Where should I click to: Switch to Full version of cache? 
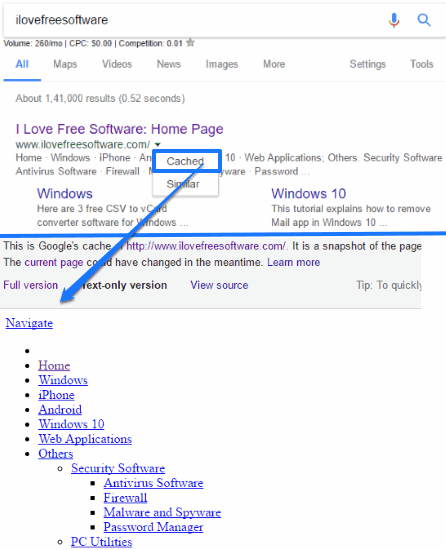31,285
